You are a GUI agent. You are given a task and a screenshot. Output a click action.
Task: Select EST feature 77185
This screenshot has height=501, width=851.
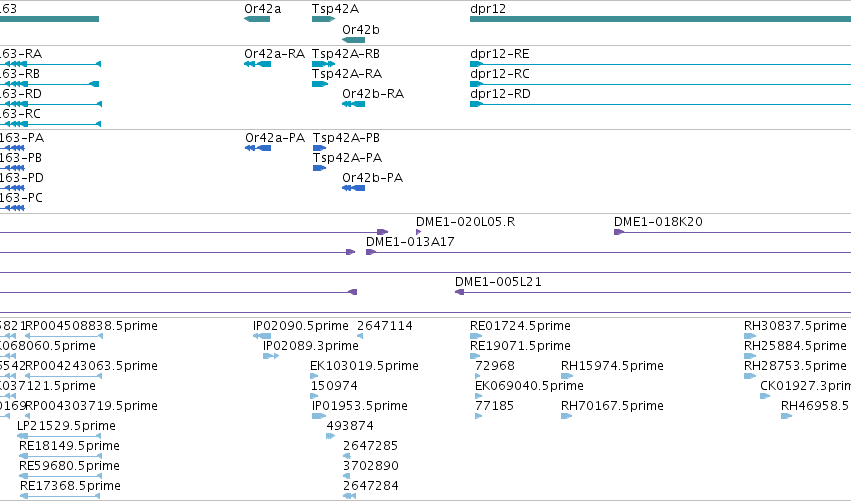click(478, 416)
